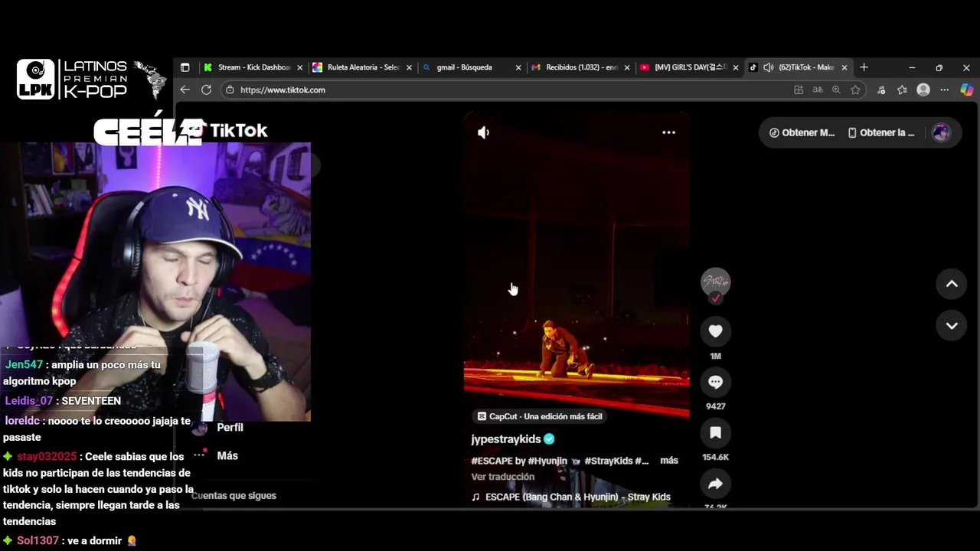Open Perfil in TikTok sidebar
This screenshot has width=980, height=551.
click(x=230, y=427)
